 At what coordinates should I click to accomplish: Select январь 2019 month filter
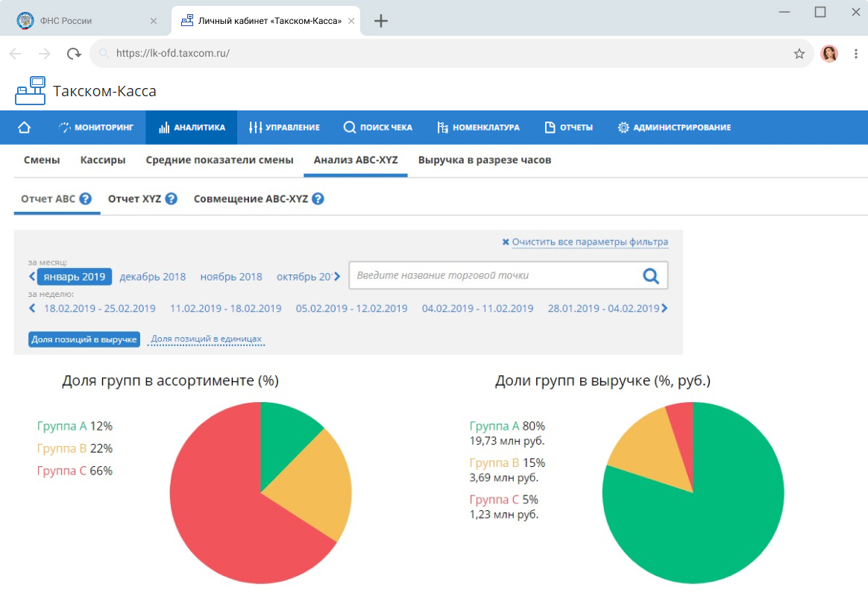point(74,277)
